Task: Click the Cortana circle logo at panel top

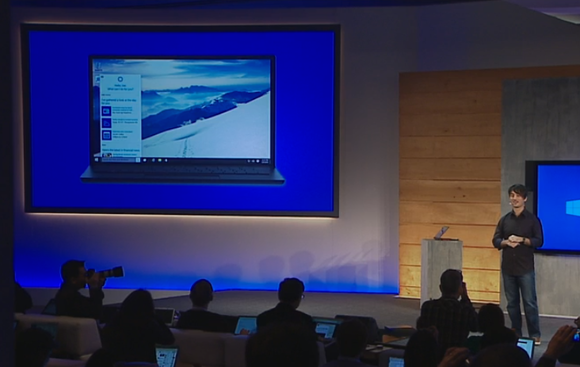Action: coord(120,79)
